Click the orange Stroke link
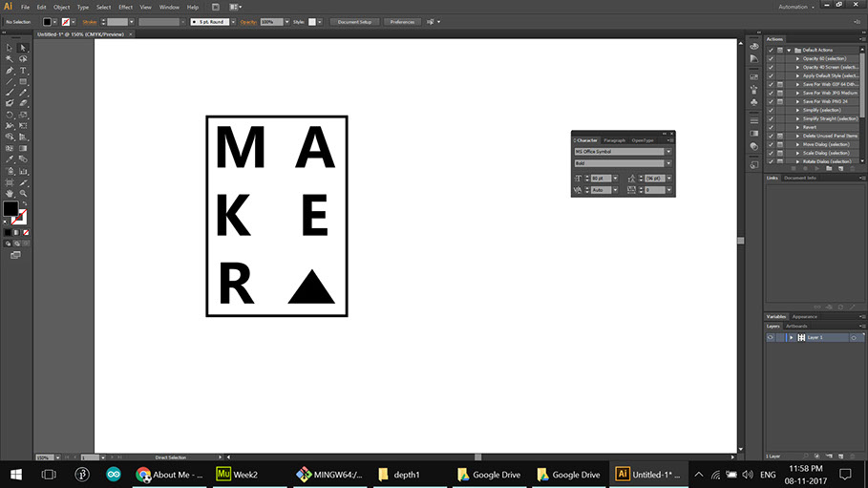The image size is (868, 488). (89, 22)
